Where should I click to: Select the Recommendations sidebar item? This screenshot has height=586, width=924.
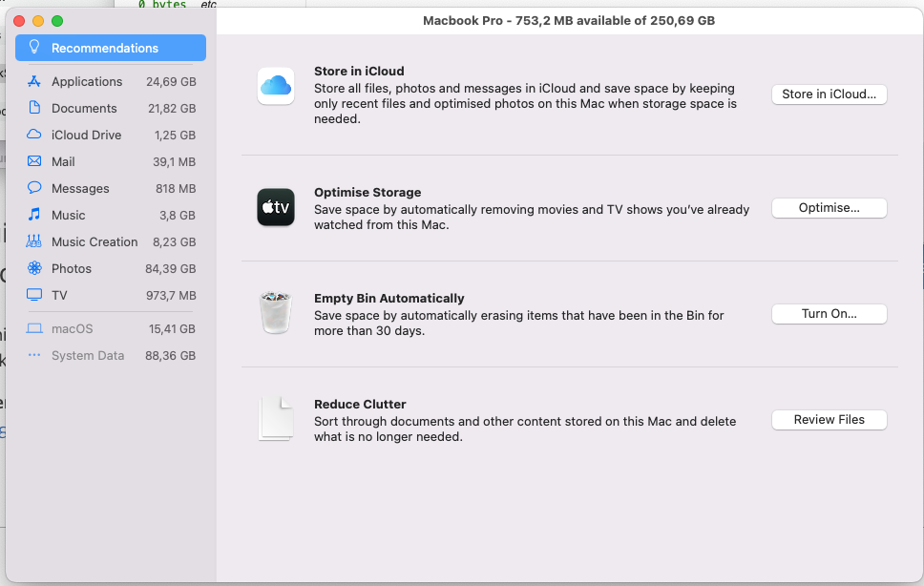click(x=111, y=48)
